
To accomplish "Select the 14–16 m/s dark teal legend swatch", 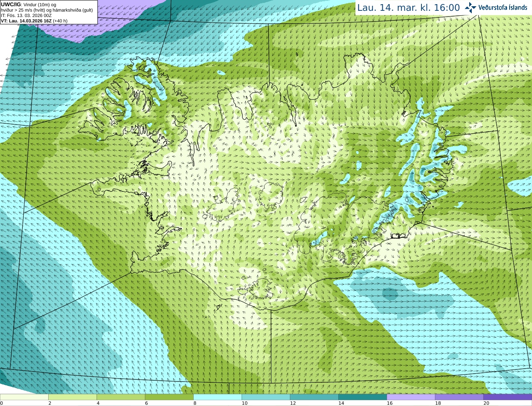I will (362, 397).
